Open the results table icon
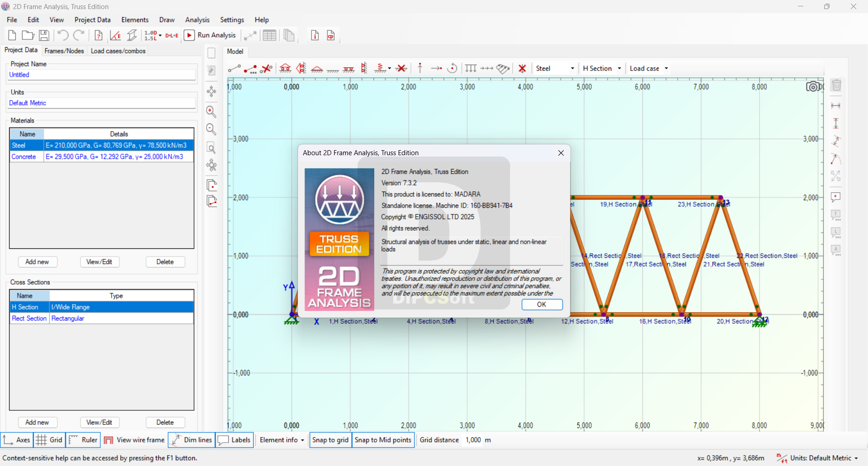This screenshot has height=466, width=868. 269,35
